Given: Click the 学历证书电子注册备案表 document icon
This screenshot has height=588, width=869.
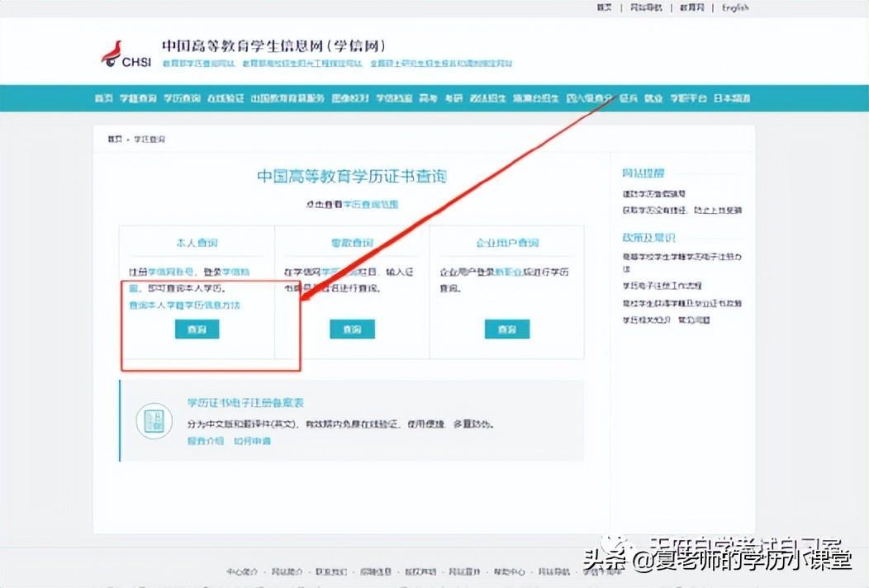Looking at the screenshot, I should (x=154, y=421).
